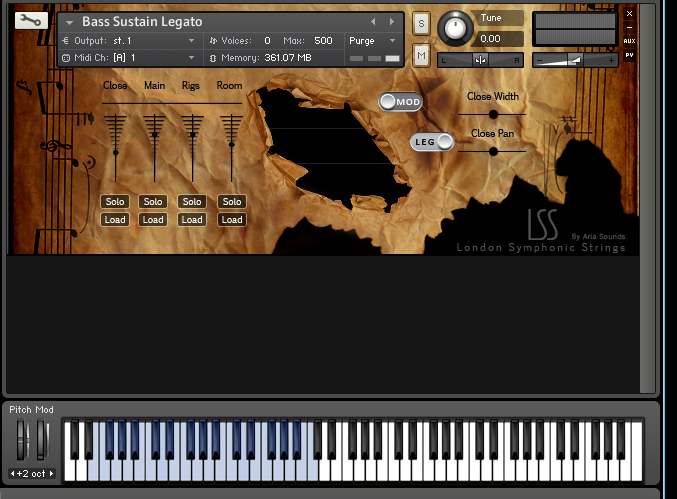Click the output icon beside Output label
The height and width of the screenshot is (499, 677).
[x=66, y=41]
